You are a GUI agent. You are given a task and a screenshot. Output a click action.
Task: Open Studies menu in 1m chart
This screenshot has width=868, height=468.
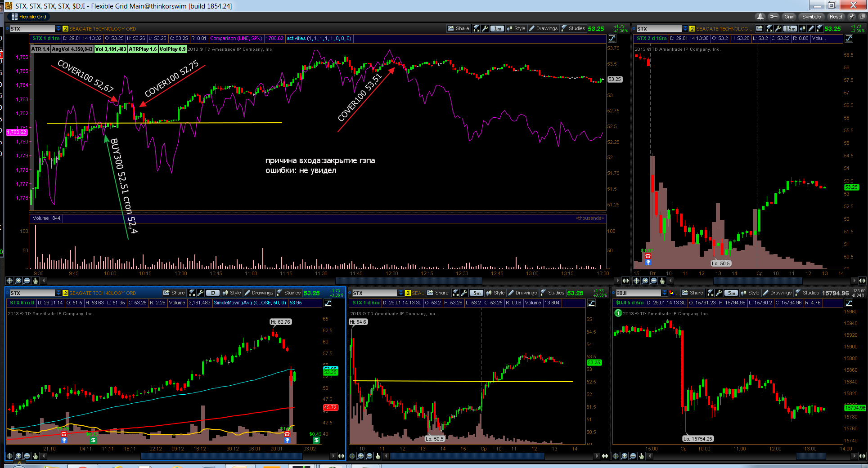tap(573, 28)
